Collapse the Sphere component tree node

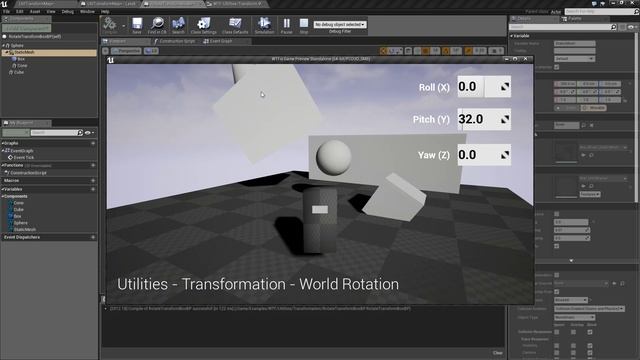coord(4,46)
